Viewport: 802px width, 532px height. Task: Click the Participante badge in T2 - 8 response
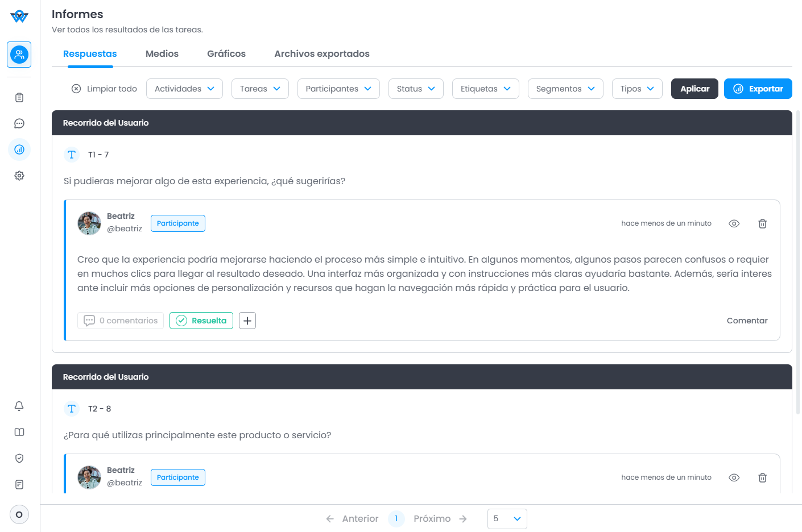pyautogui.click(x=178, y=477)
